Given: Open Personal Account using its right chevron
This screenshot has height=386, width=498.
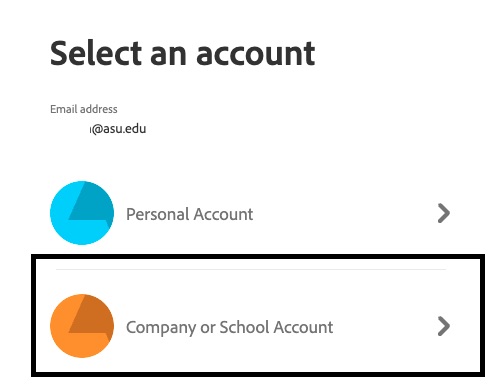Looking at the screenshot, I should pos(444,213).
